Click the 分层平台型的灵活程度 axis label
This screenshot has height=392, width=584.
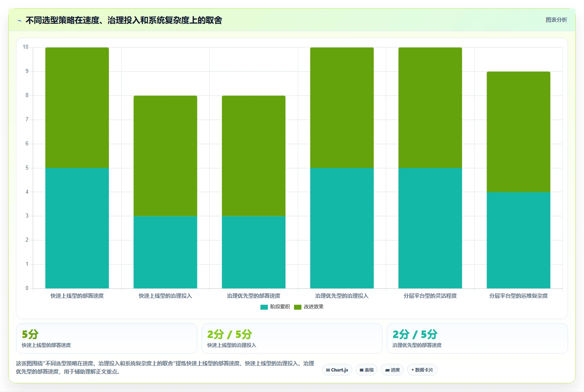coord(430,296)
